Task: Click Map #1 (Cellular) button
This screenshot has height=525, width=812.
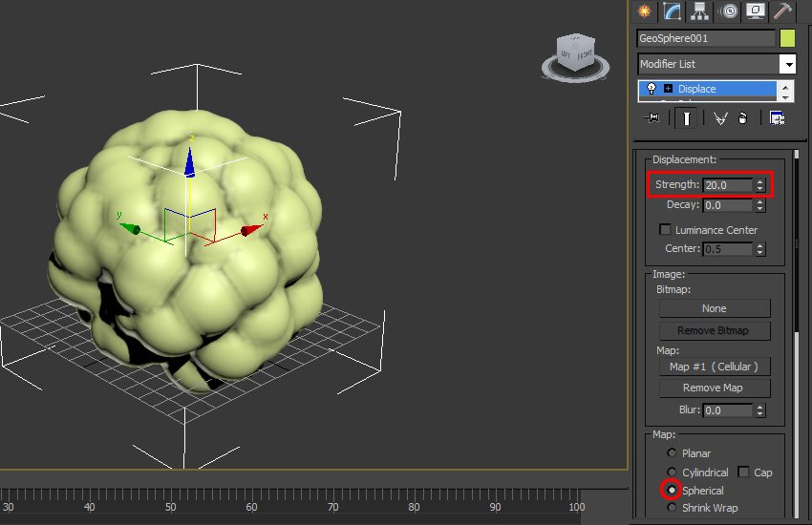Action: [714, 367]
